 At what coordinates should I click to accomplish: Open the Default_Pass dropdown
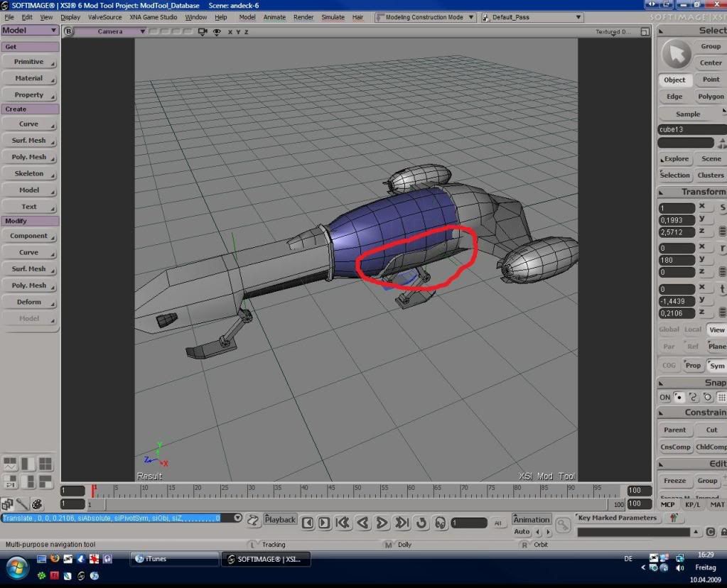(532, 17)
